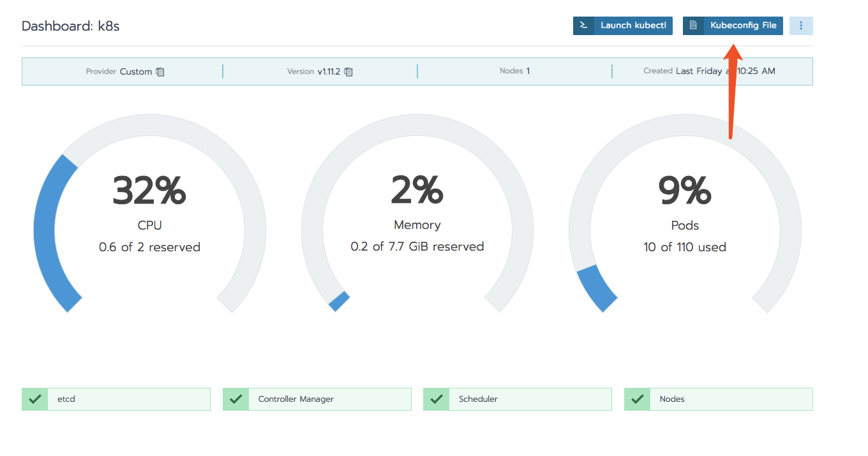868x456 pixels.
Task: Click the Pods 9% gauge
Action: [685, 214]
